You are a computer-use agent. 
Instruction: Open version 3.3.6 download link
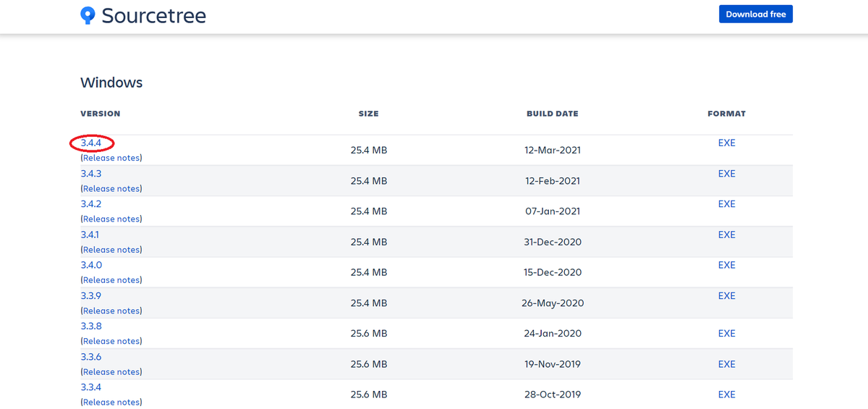pyautogui.click(x=91, y=357)
